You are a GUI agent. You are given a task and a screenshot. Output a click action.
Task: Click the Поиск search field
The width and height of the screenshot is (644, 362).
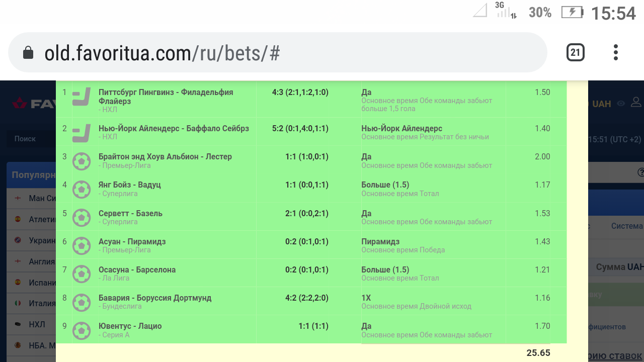pos(30,139)
